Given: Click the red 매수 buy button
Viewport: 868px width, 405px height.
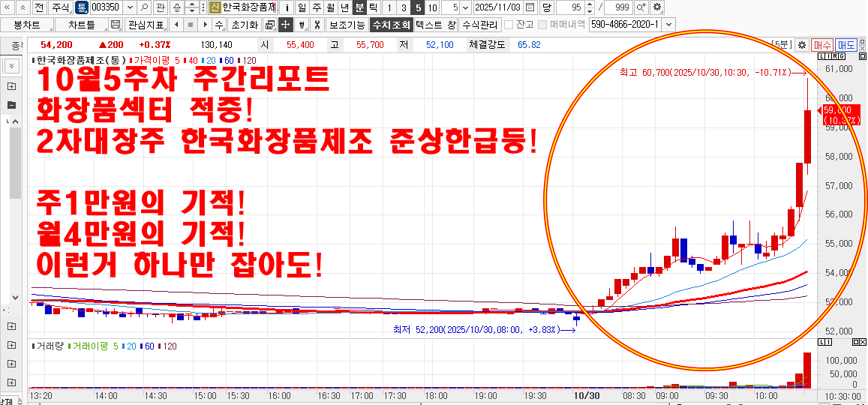Looking at the screenshot, I should click(x=822, y=45).
